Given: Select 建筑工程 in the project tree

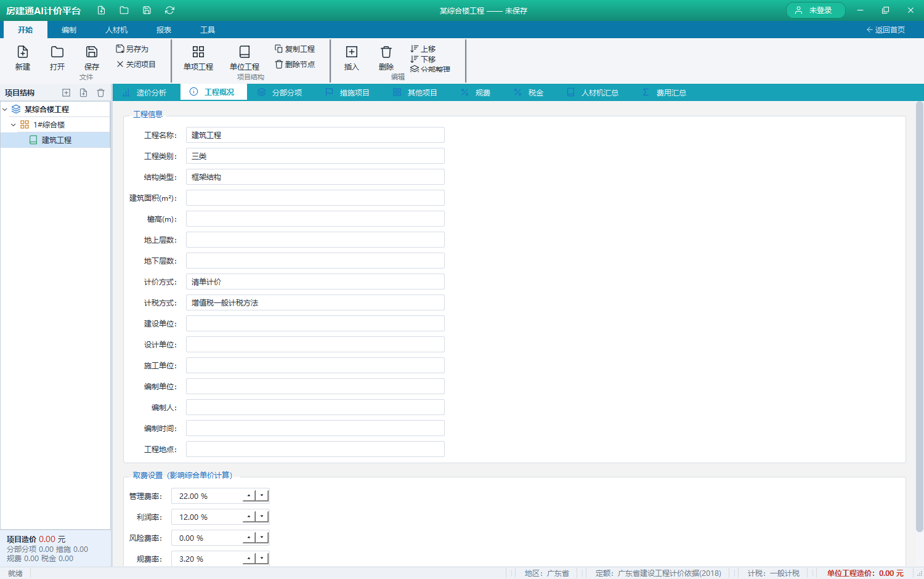Looking at the screenshot, I should point(55,140).
